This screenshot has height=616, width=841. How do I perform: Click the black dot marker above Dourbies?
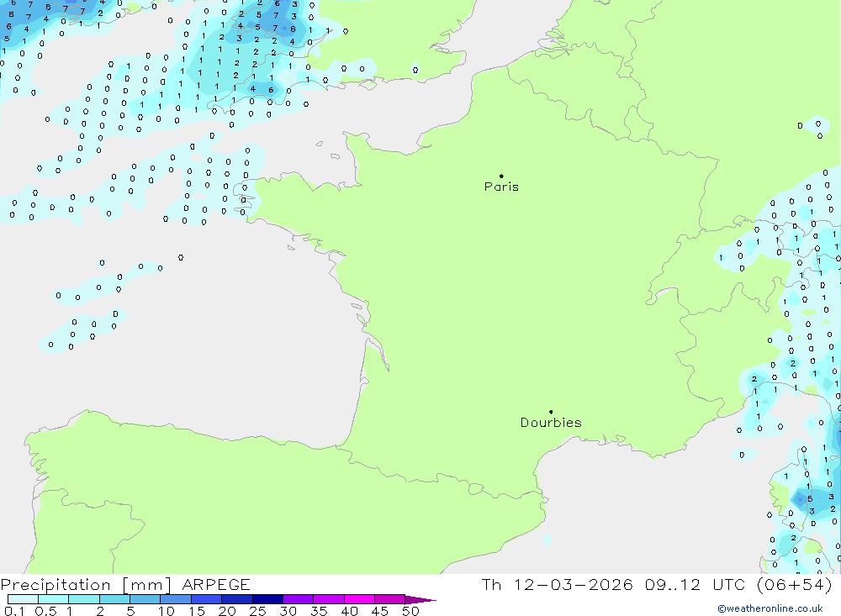tap(551, 412)
